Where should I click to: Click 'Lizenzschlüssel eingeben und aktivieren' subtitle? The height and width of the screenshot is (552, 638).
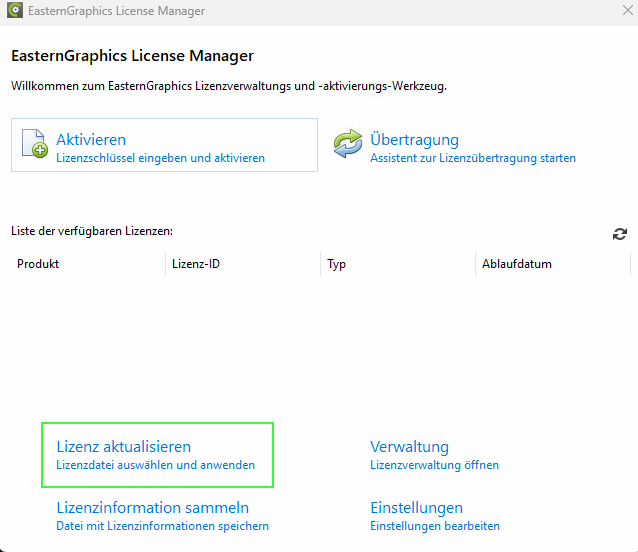(160, 158)
